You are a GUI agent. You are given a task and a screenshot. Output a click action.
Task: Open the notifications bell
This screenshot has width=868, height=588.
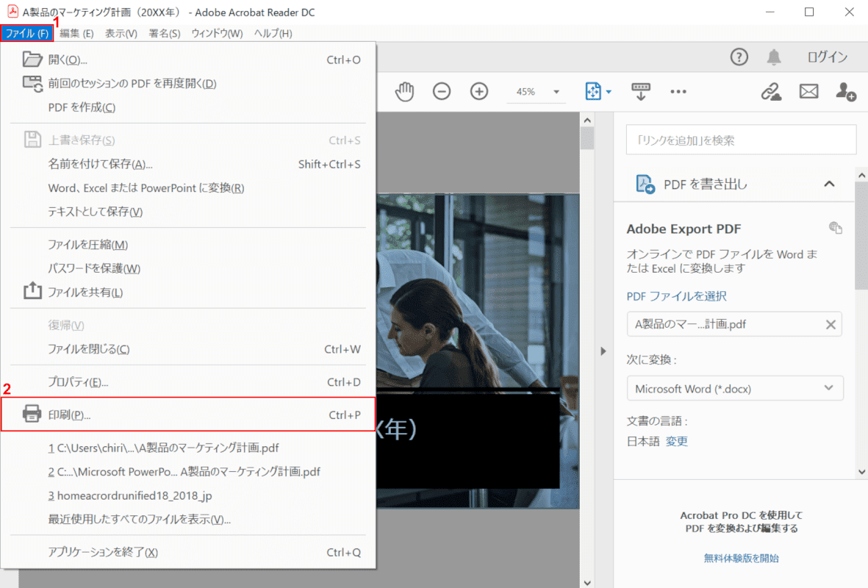click(774, 57)
